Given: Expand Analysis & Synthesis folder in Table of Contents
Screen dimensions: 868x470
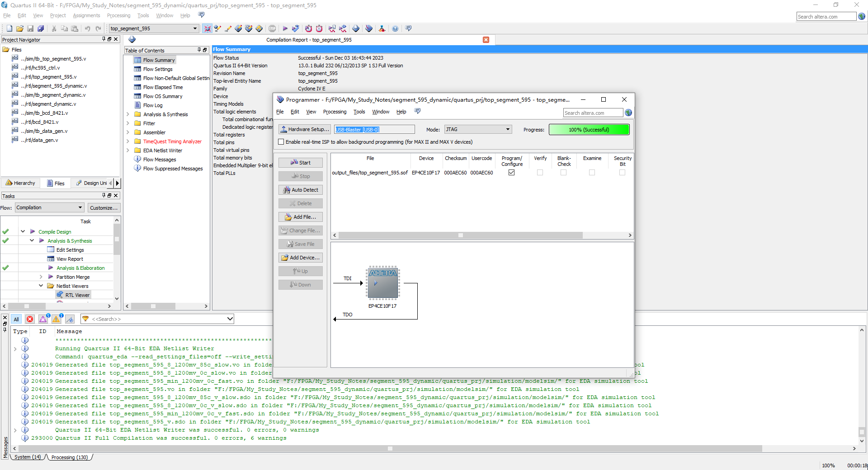Looking at the screenshot, I should coord(128,114).
